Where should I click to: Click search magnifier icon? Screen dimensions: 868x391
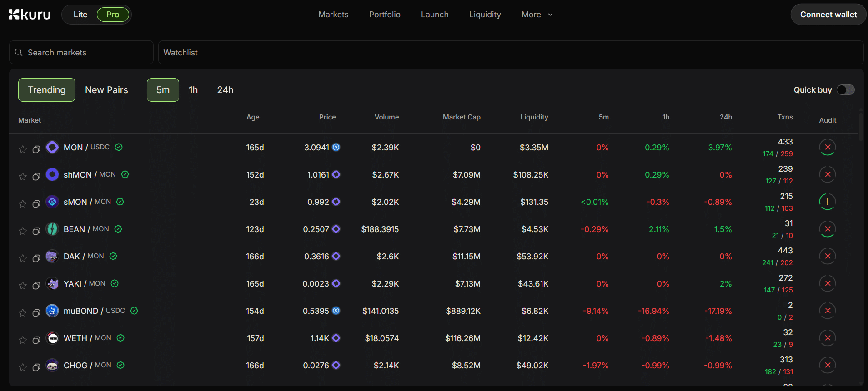click(x=19, y=52)
